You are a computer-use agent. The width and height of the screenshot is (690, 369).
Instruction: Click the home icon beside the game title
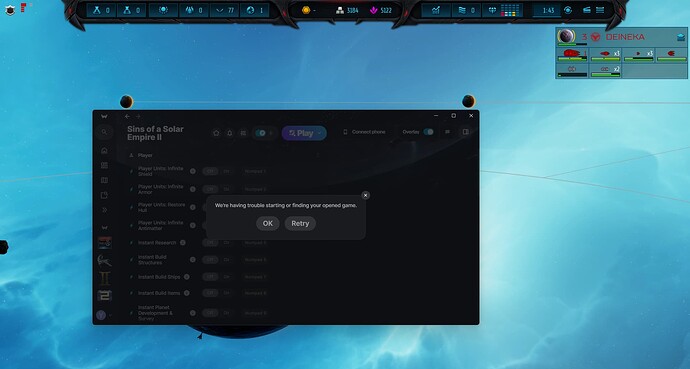(x=216, y=133)
